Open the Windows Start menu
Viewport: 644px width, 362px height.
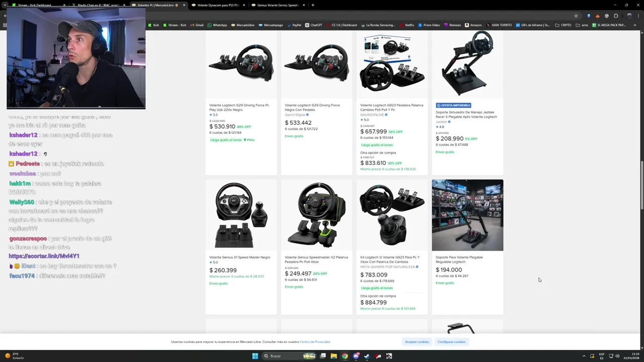click(255, 356)
